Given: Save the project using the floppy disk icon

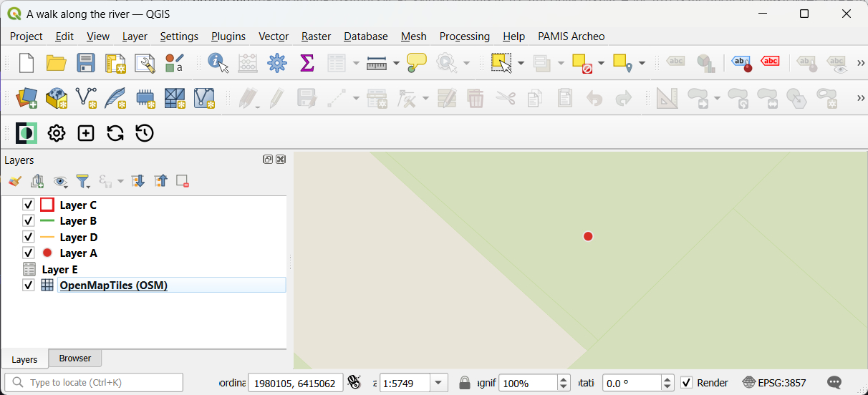Looking at the screenshot, I should [x=86, y=63].
